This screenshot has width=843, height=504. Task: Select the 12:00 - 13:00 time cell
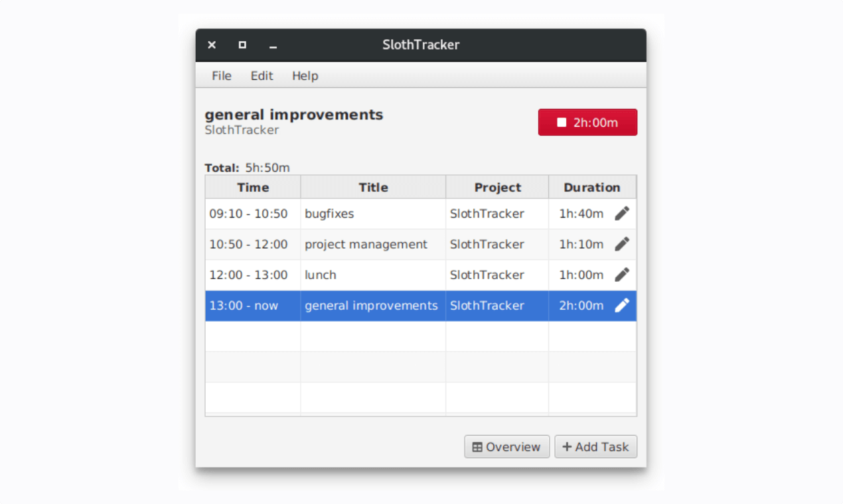253,275
